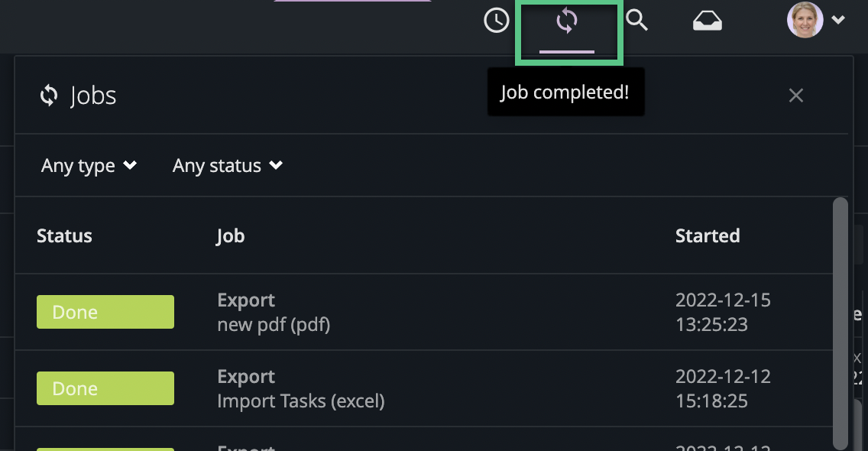The width and height of the screenshot is (868, 451).
Task: Click the Status column header
Action: coord(64,235)
